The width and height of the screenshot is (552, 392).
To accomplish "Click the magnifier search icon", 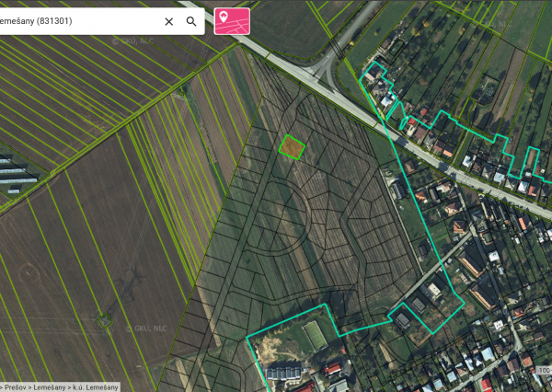I will pos(191,21).
